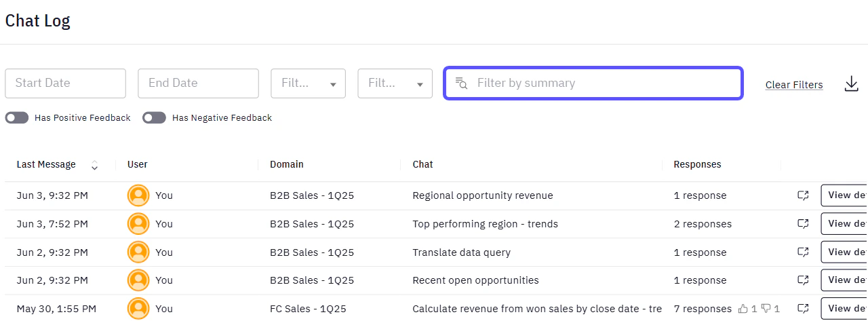Click 'Has Positive Feedback' label
Screen dimensions: 868x321
(x=82, y=118)
